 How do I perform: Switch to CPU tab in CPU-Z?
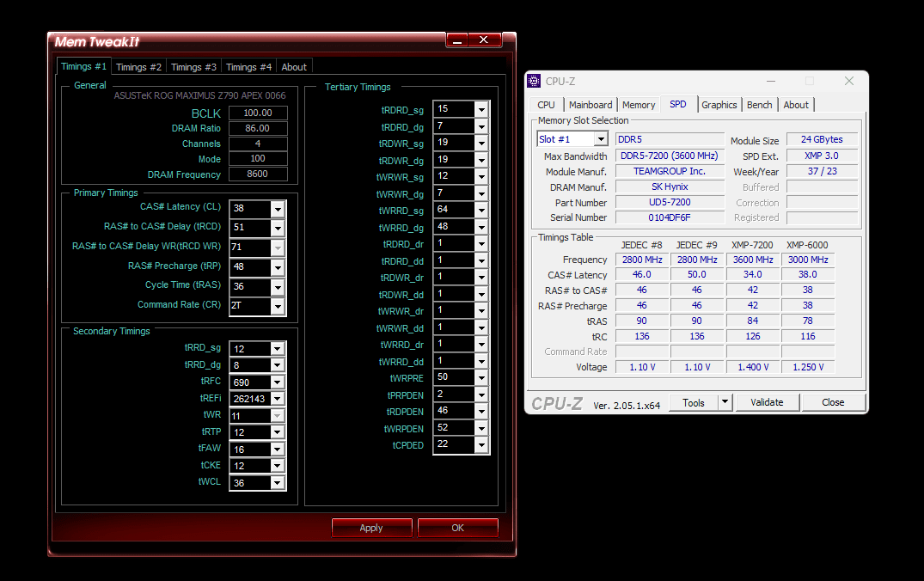pos(547,105)
